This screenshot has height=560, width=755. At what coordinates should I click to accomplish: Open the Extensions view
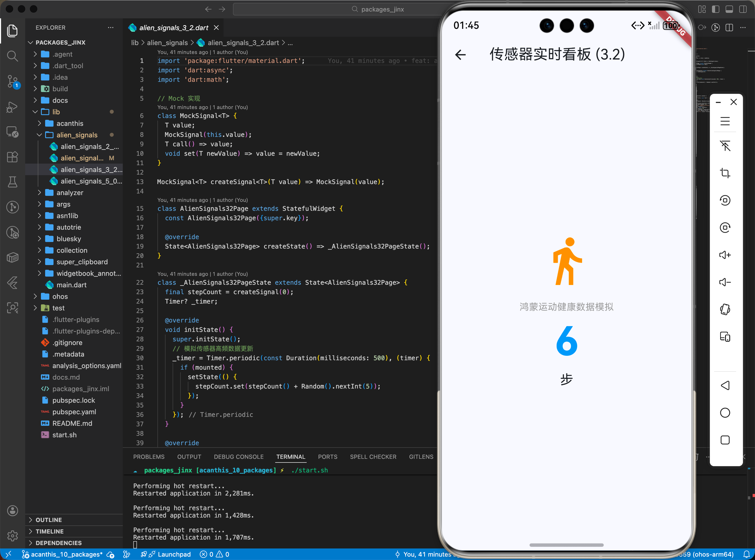[x=13, y=157]
